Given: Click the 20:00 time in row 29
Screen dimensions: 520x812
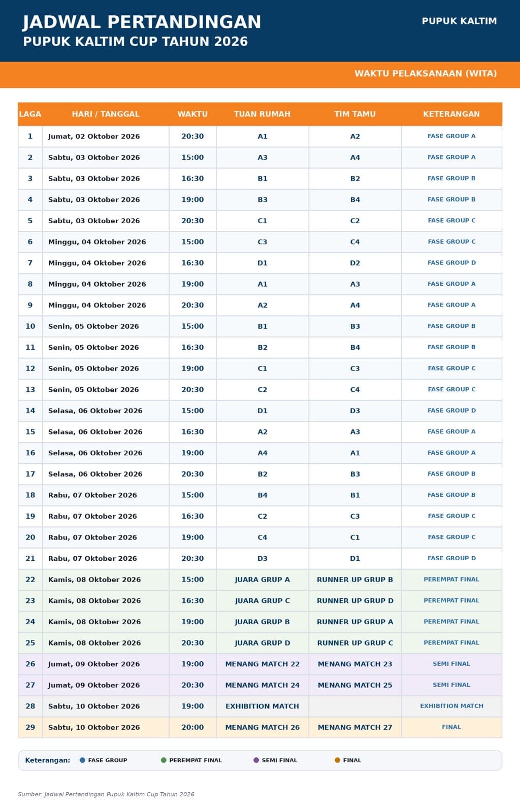Looking at the screenshot, I should click(x=192, y=727).
